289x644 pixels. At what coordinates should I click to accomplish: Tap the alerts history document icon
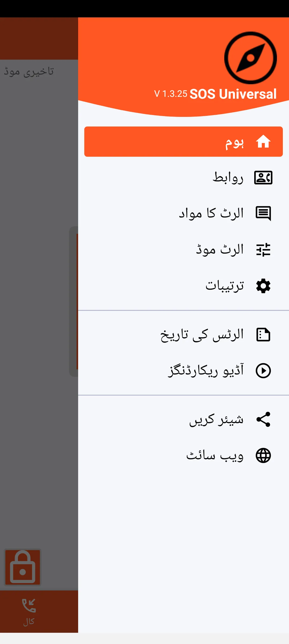pyautogui.click(x=263, y=335)
